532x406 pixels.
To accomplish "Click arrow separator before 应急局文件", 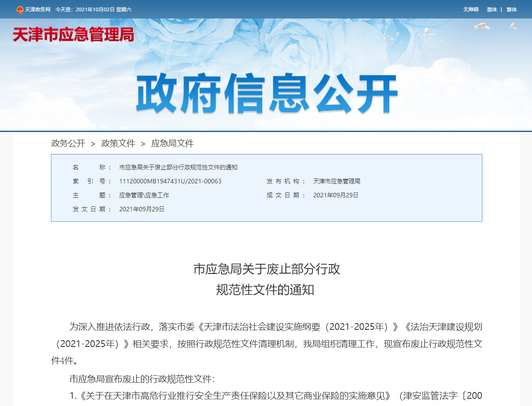I will (143, 144).
